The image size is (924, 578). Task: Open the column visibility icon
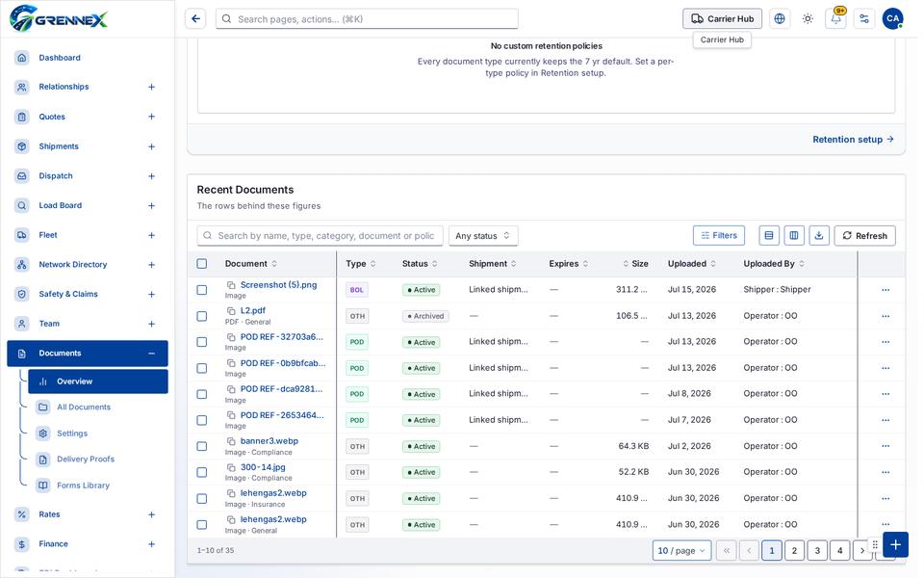(x=794, y=236)
